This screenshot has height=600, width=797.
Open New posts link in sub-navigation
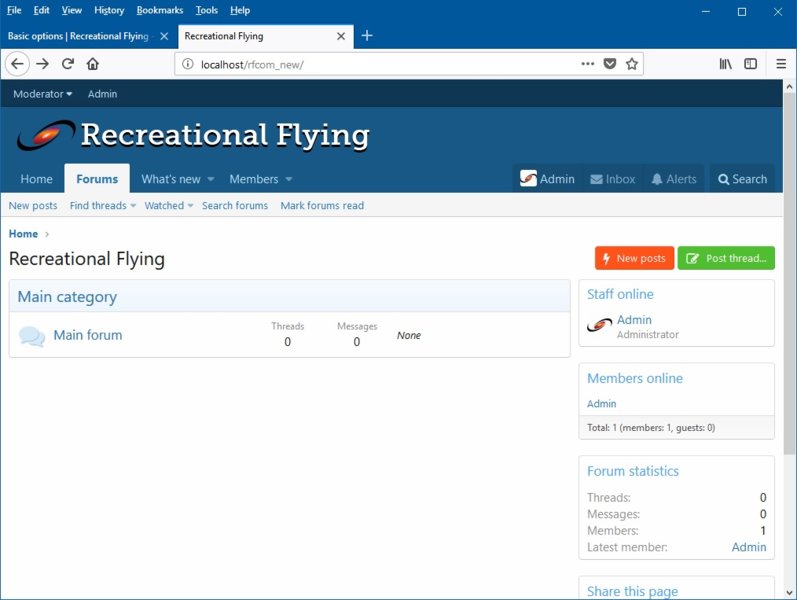pyautogui.click(x=33, y=205)
